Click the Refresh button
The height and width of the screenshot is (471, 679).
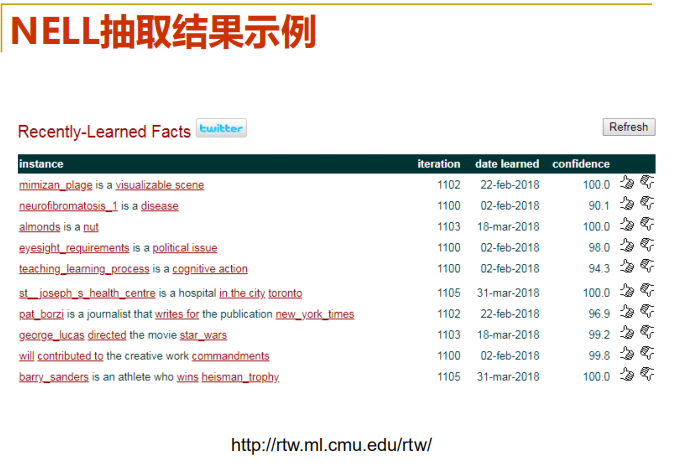629,127
